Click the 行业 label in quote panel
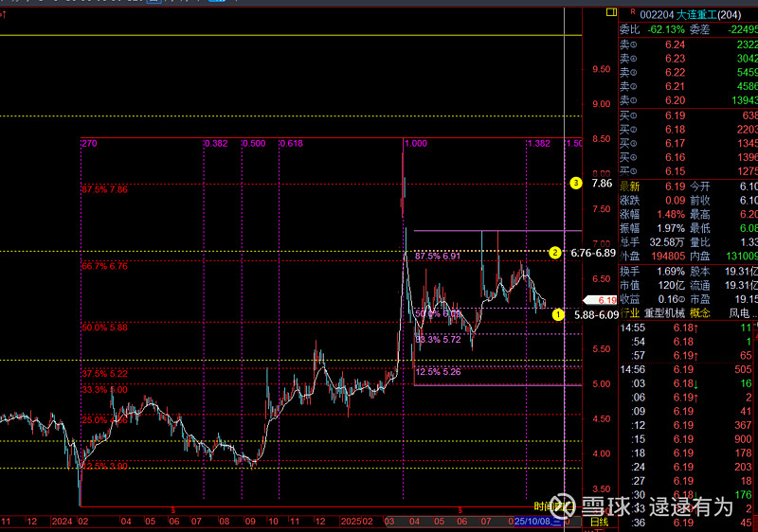This screenshot has width=758, height=532. [629, 313]
